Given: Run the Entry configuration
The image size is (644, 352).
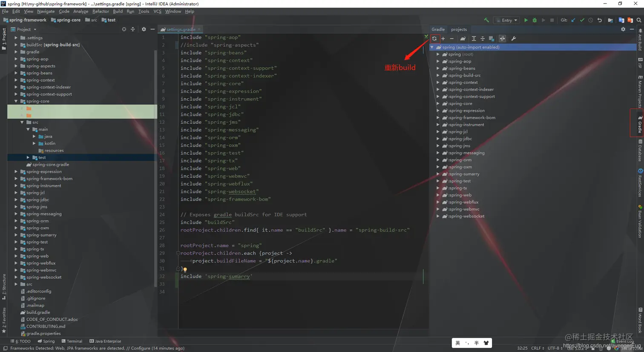Looking at the screenshot, I should point(526,20).
